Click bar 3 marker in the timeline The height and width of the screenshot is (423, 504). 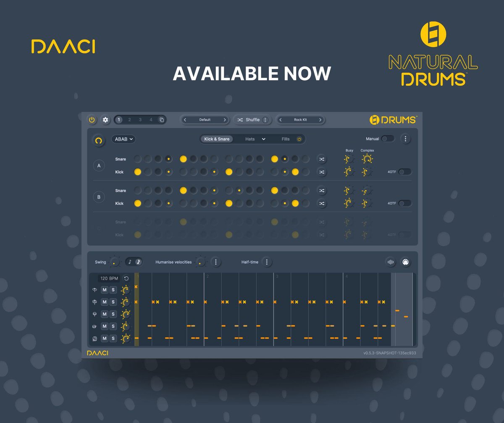coord(277,276)
